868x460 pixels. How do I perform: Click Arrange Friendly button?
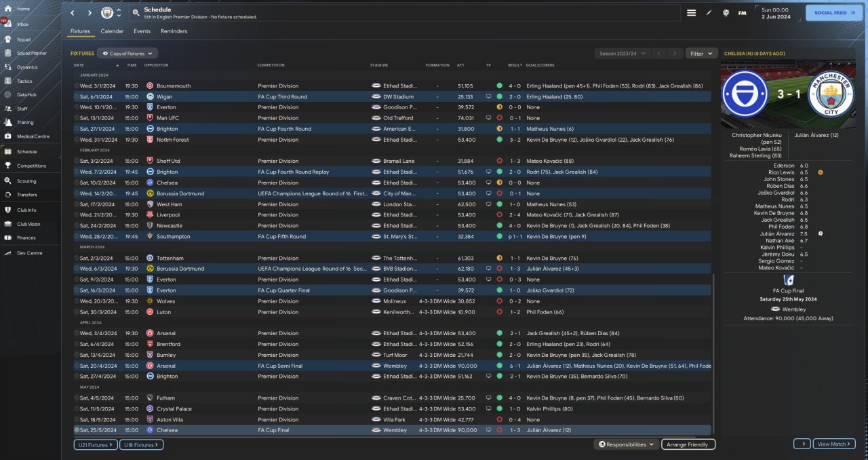(x=688, y=444)
